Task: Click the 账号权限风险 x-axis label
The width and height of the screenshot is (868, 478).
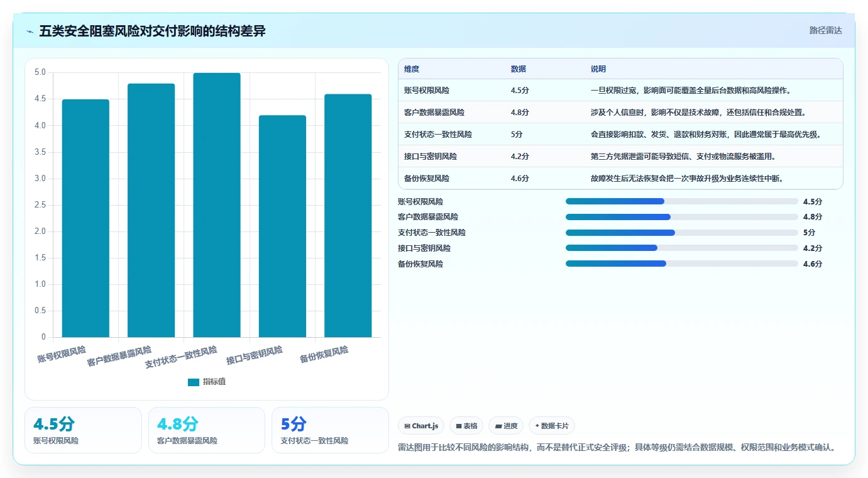Action: (x=62, y=355)
